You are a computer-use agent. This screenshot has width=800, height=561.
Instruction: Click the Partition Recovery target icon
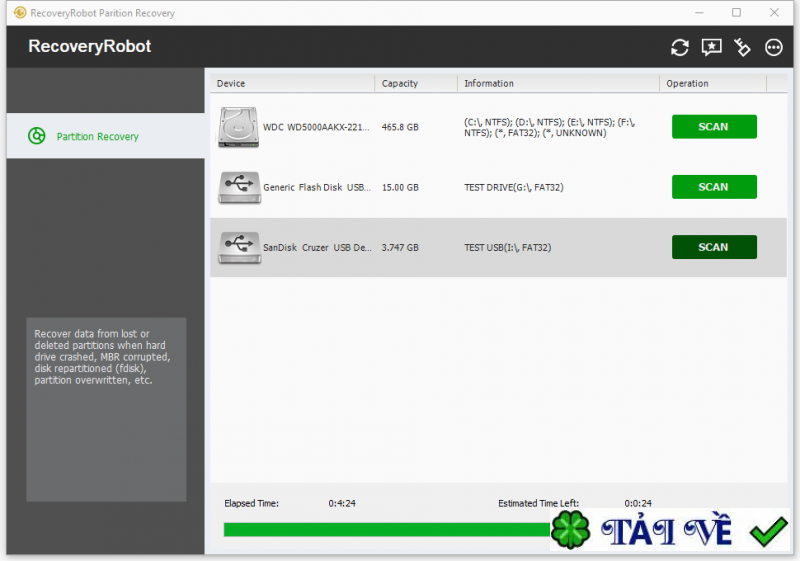click(x=37, y=136)
